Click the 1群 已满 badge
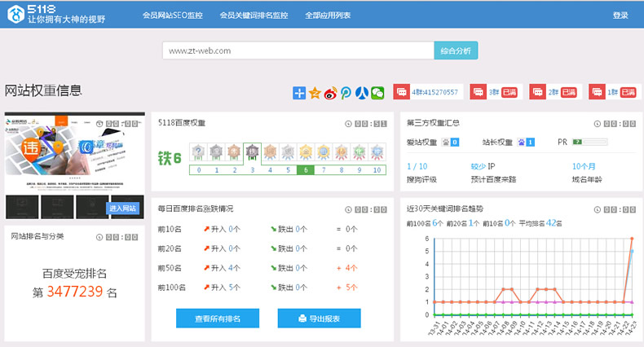The image size is (644, 347). click(629, 92)
